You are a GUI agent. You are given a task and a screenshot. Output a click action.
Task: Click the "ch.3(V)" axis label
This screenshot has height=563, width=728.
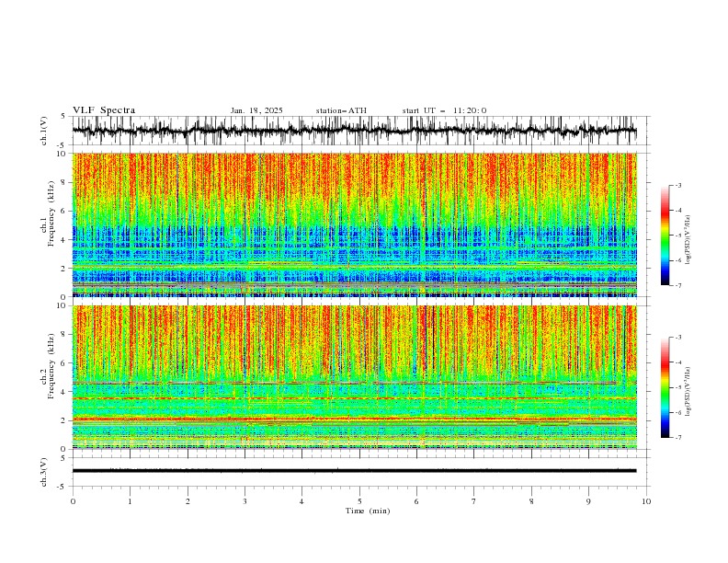pyautogui.click(x=44, y=472)
